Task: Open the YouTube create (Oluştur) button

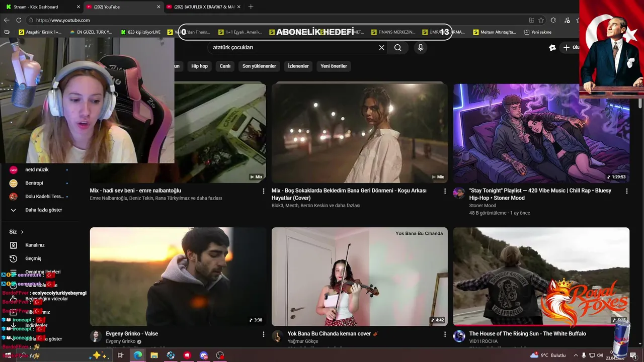Action: pos(571,48)
